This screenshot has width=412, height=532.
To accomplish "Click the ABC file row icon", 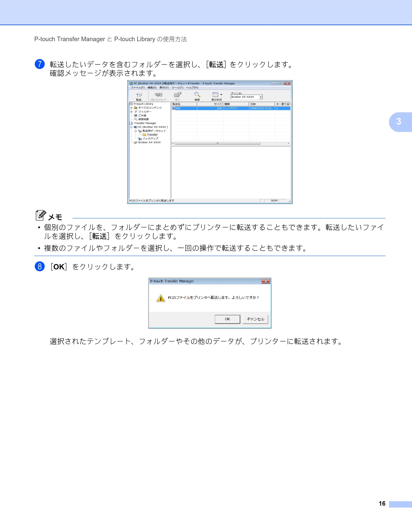I will pyautogui.click(x=173, y=108).
